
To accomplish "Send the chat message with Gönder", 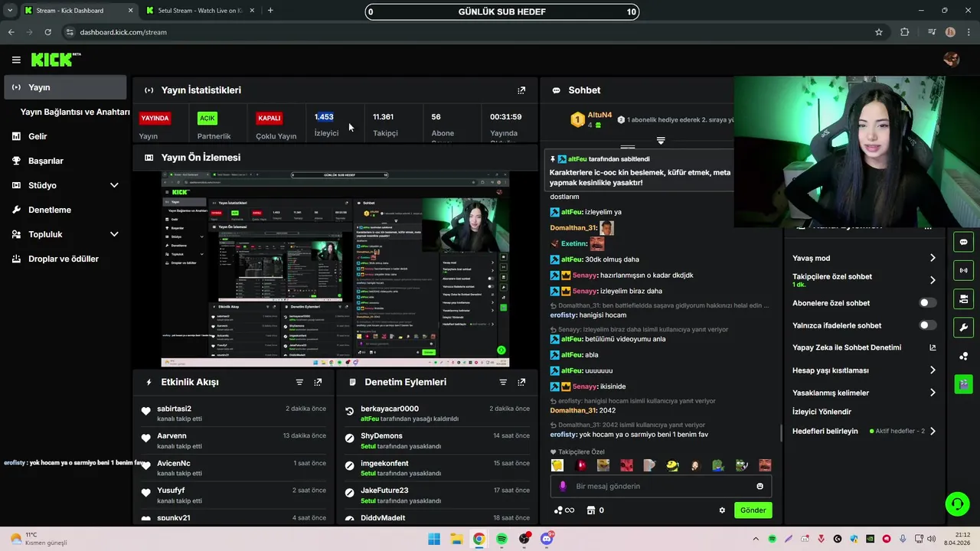I will point(753,510).
